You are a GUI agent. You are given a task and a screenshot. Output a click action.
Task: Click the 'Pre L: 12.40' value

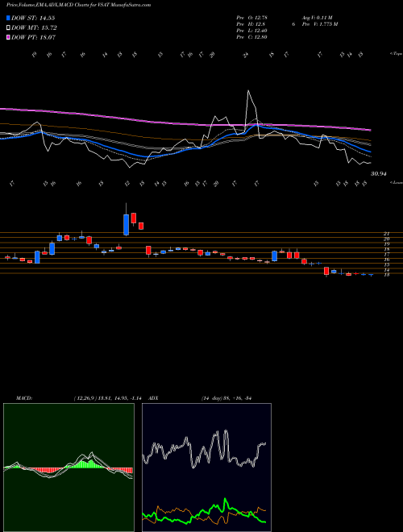pos(252,31)
